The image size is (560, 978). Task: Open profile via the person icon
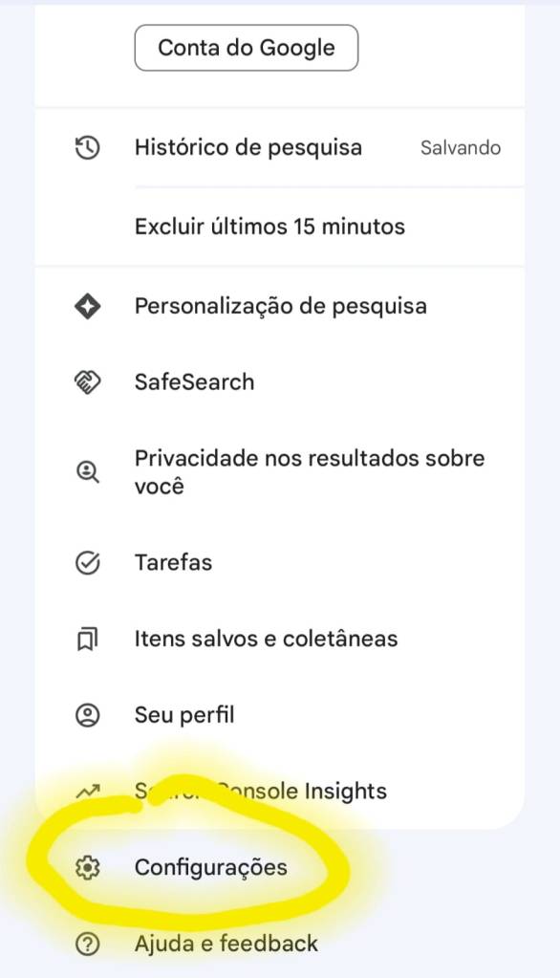coord(87,714)
